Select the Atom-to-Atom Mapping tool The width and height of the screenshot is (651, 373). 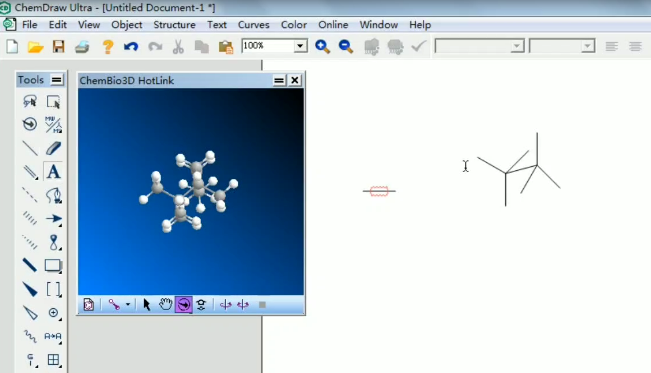[x=53, y=336]
